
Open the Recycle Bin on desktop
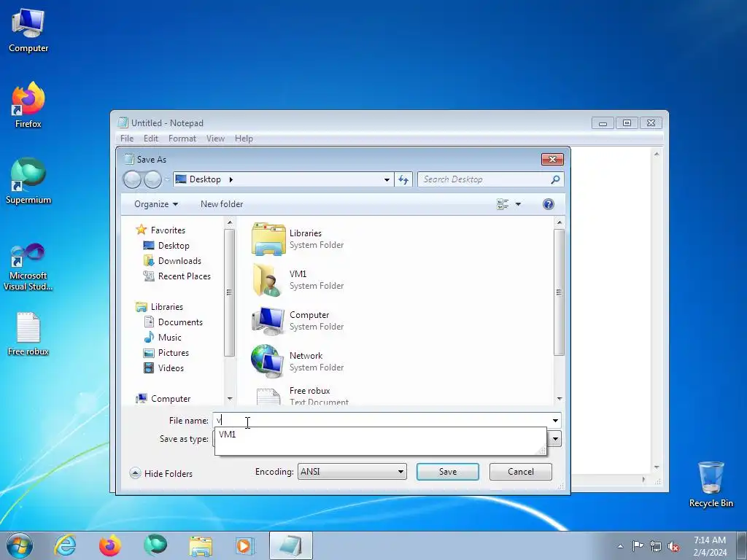711,484
